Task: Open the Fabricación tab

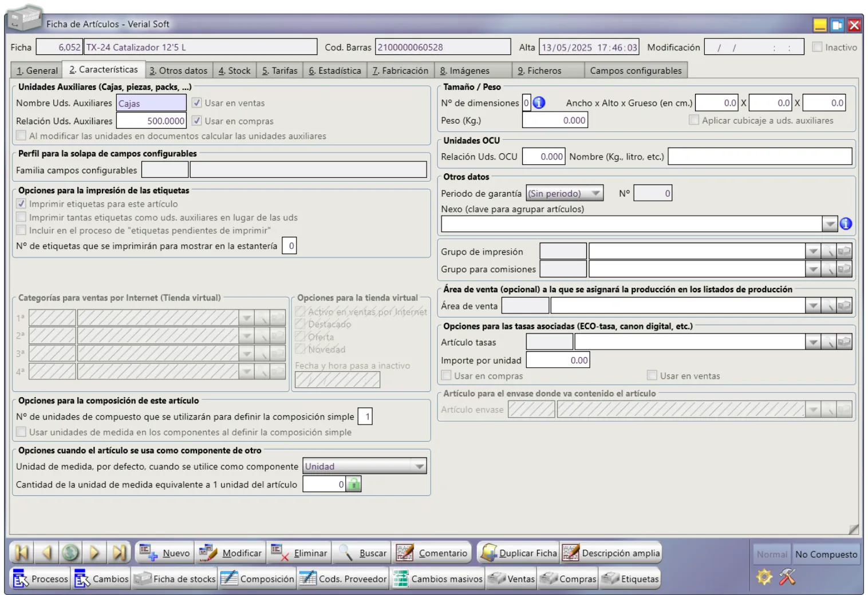Action: point(400,70)
